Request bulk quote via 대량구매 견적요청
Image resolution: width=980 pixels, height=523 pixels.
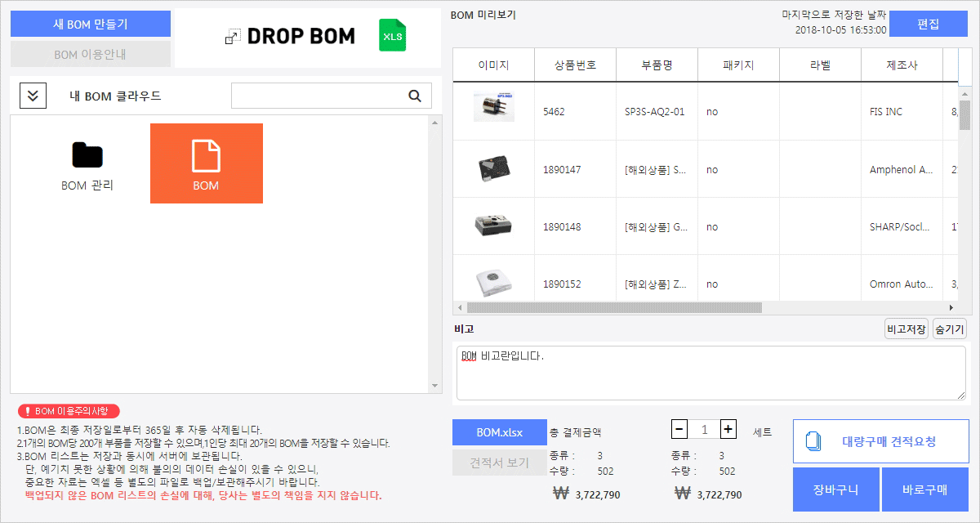tap(880, 441)
